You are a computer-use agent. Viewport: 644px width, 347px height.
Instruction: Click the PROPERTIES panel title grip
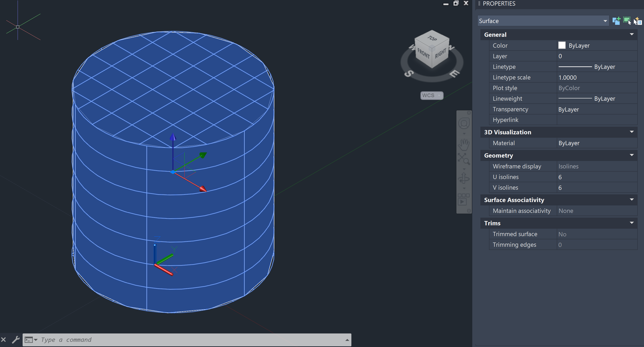[x=479, y=3]
